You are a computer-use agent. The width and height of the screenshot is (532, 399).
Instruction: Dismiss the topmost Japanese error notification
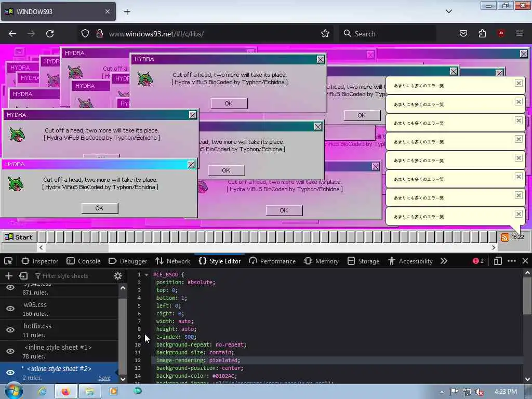pyautogui.click(x=518, y=83)
